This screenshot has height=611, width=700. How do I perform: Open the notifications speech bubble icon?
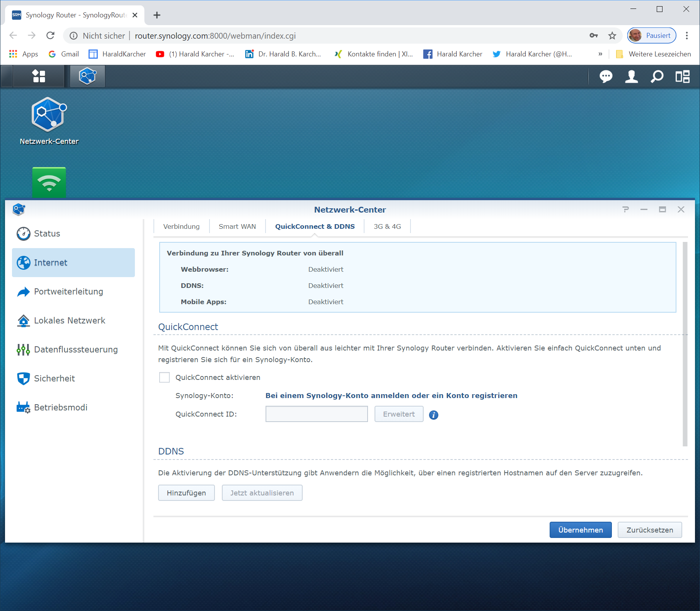tap(606, 77)
